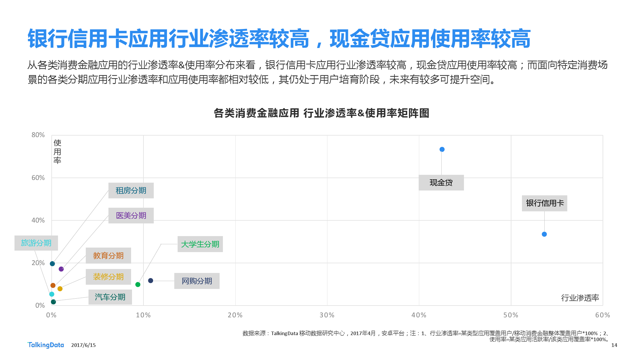Viewport: 644px width, 362px height.
Task: Click the dark navy 网购分期 data dot
Action: tap(150, 281)
